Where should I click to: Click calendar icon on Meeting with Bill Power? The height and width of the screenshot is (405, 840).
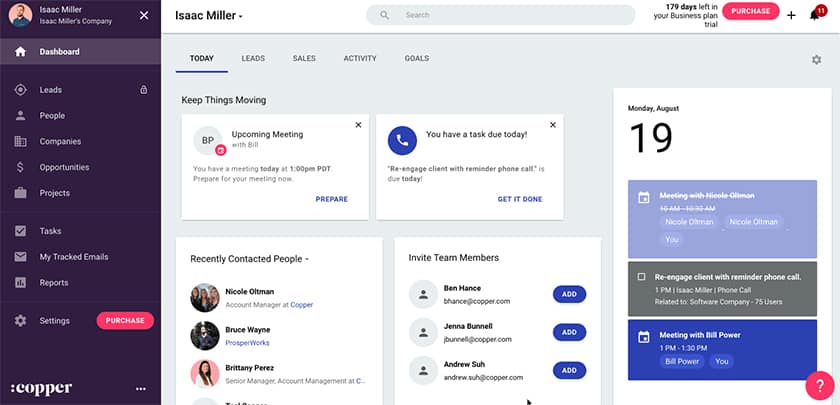644,336
